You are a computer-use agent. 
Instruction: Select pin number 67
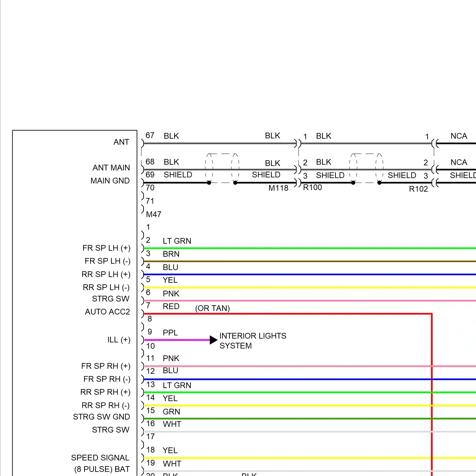[150, 135]
